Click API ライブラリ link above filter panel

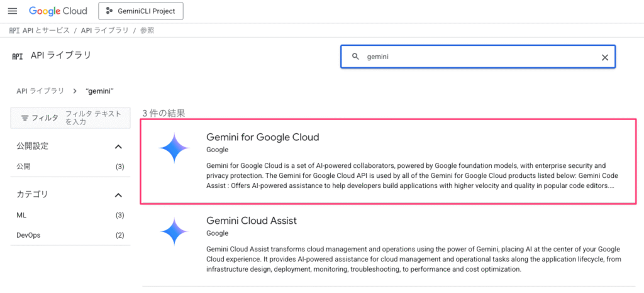tap(40, 91)
